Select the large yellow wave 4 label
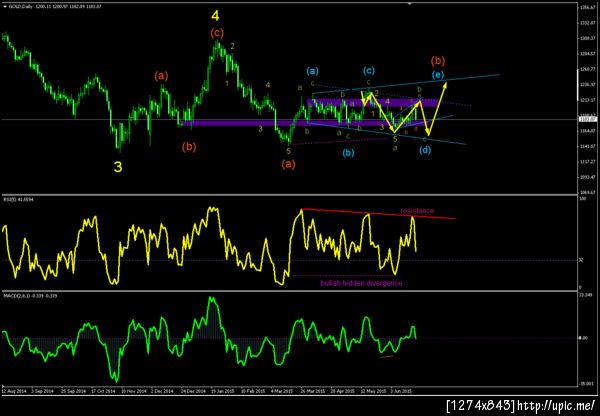 coord(215,16)
